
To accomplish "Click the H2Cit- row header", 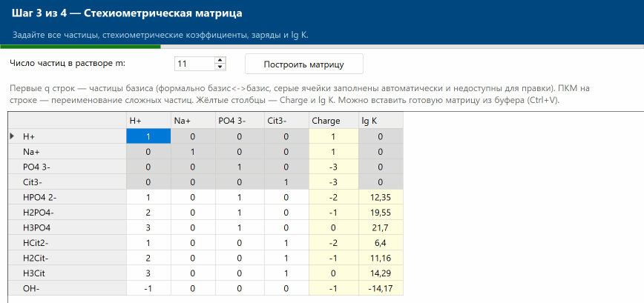I will 68,258.
